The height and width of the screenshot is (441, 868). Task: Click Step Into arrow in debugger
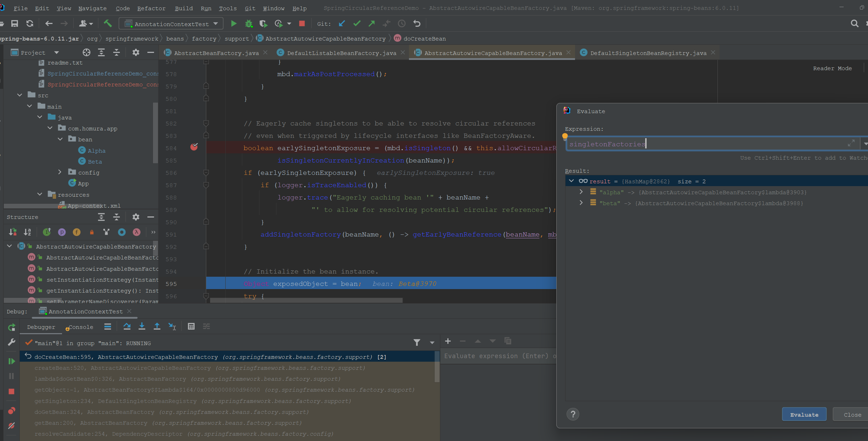(x=142, y=326)
